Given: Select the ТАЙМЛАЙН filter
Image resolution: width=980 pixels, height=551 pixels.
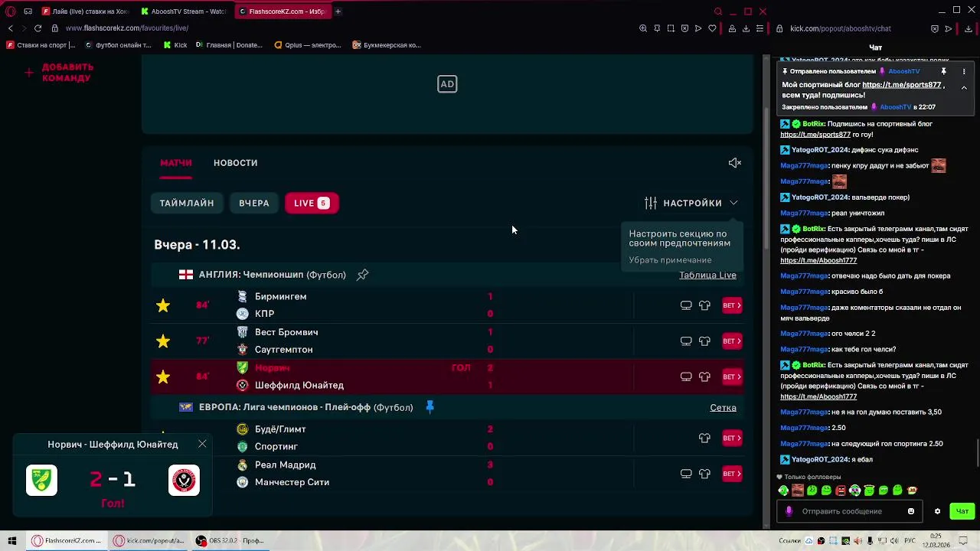Looking at the screenshot, I should tap(187, 203).
